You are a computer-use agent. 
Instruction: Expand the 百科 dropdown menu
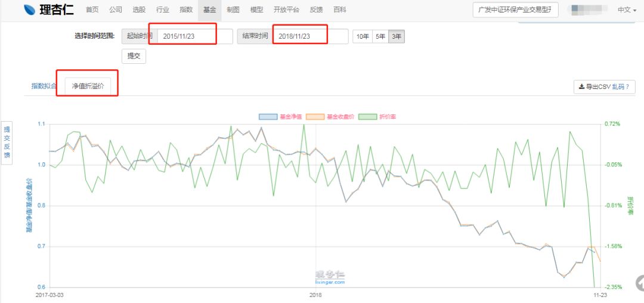pos(341,10)
